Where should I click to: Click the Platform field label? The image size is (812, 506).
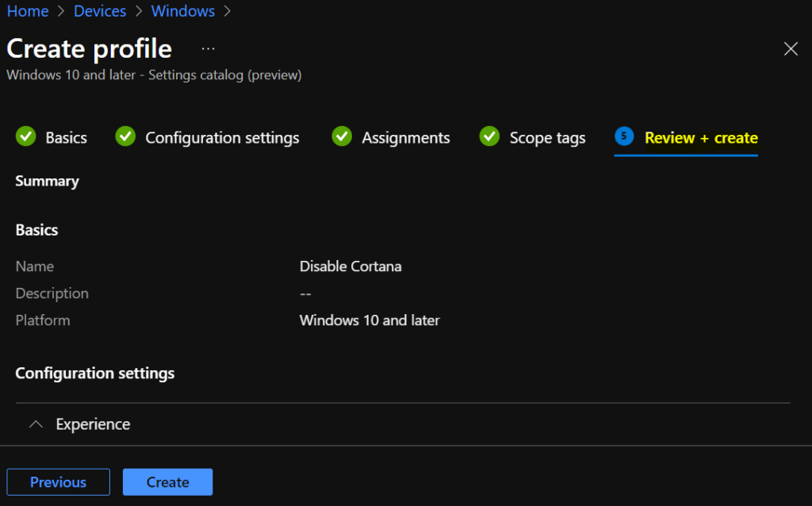tap(43, 320)
